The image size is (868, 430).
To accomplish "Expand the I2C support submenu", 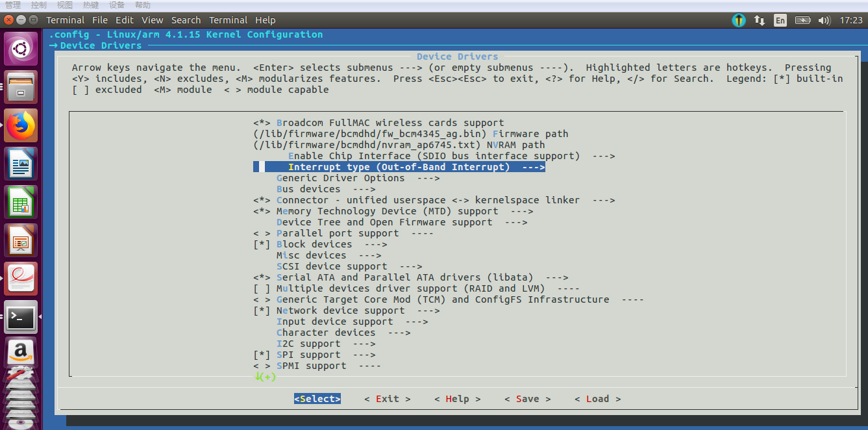I will (x=326, y=344).
